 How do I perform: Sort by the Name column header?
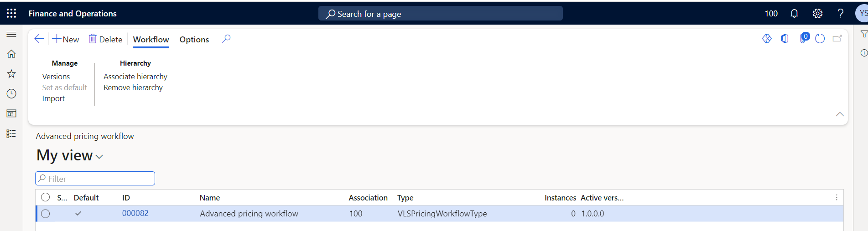(210, 198)
